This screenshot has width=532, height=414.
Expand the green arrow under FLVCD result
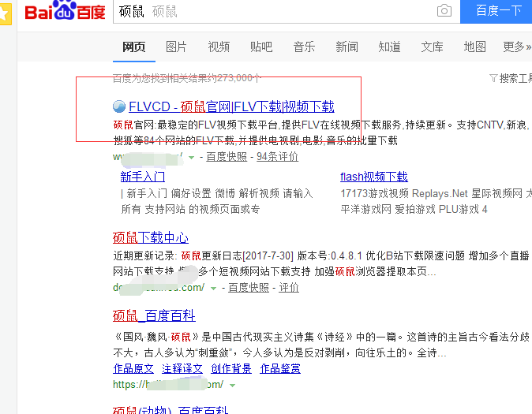point(191,158)
